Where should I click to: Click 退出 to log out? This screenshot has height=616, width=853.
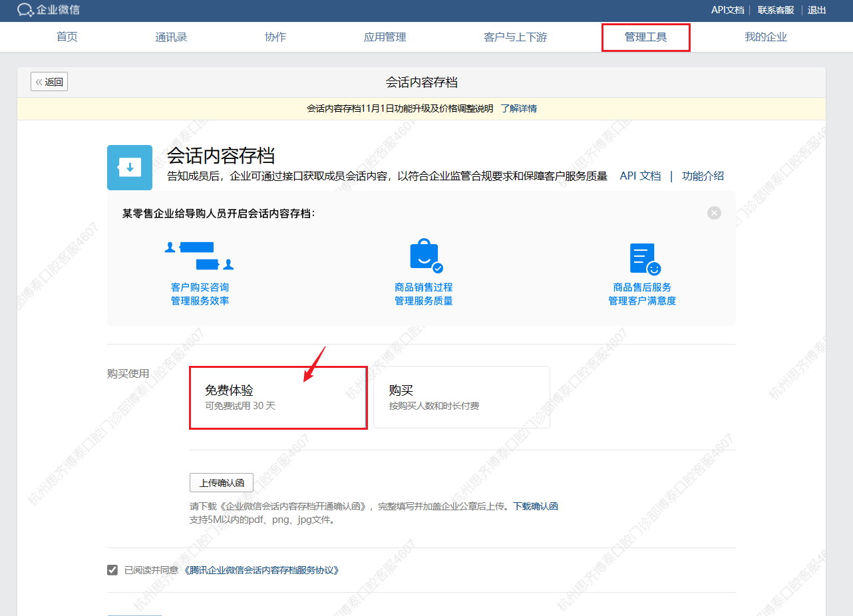tap(817, 10)
